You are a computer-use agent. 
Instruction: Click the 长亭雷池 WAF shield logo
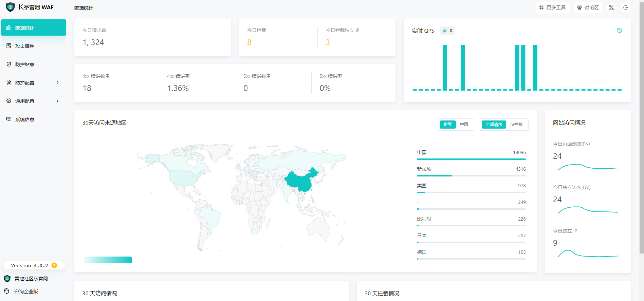click(x=11, y=7)
